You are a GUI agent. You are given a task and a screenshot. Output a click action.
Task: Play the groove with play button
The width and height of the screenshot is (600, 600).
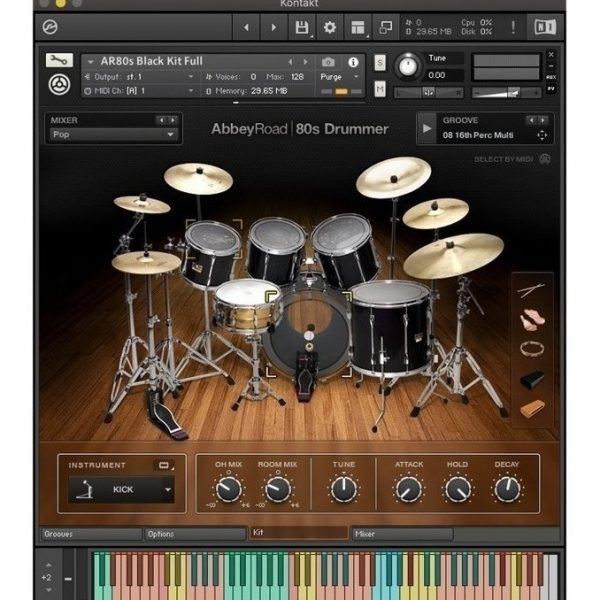coord(427,129)
